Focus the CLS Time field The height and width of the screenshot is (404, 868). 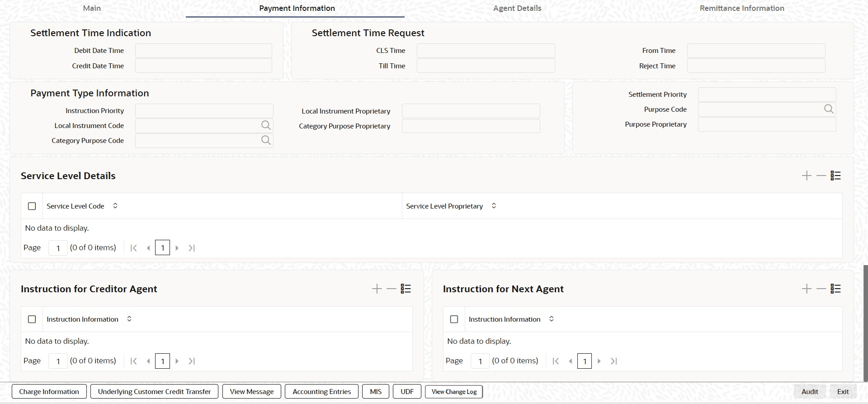[486, 51]
